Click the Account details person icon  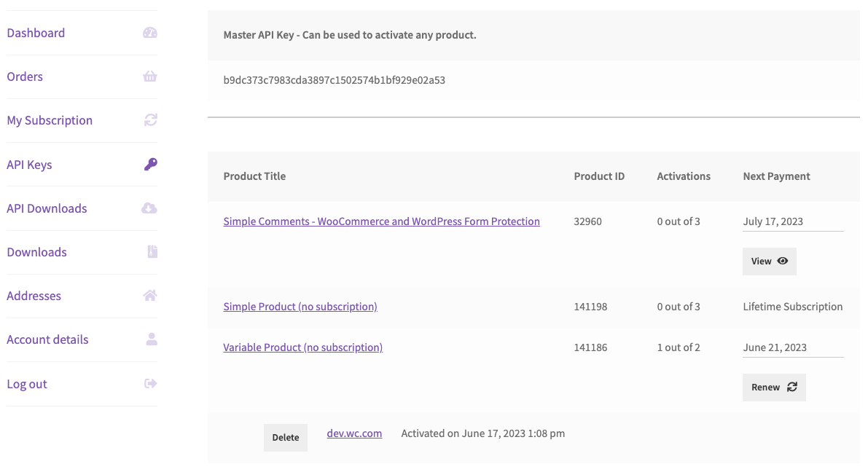151,339
